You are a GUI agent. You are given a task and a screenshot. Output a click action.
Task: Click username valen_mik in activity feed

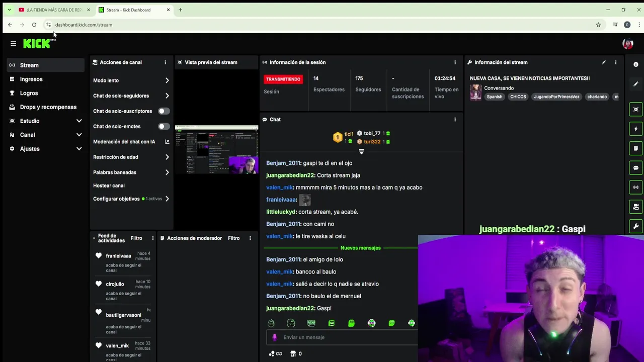(117, 346)
